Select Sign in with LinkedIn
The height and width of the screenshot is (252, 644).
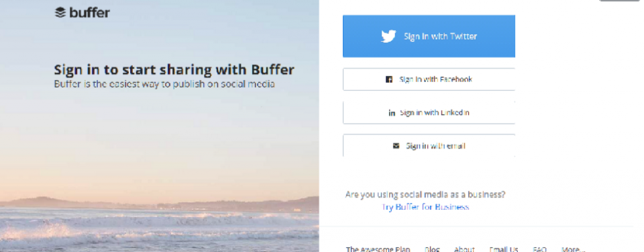(x=429, y=113)
